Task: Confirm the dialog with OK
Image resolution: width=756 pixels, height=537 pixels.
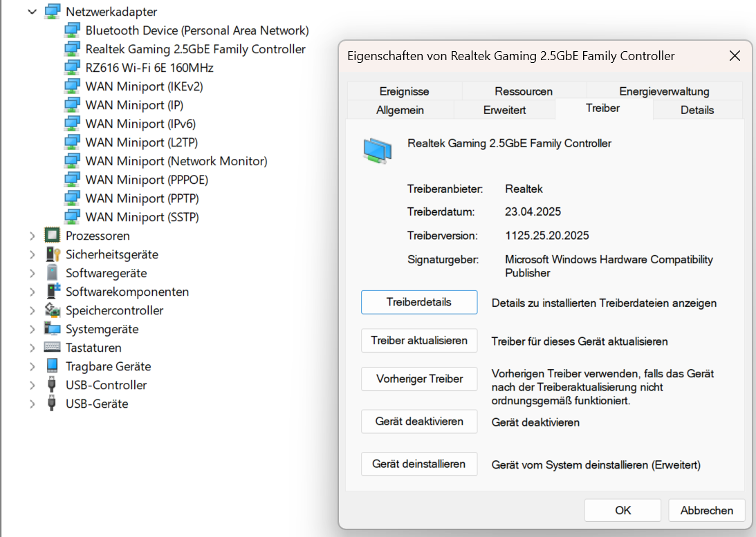Action: click(623, 510)
